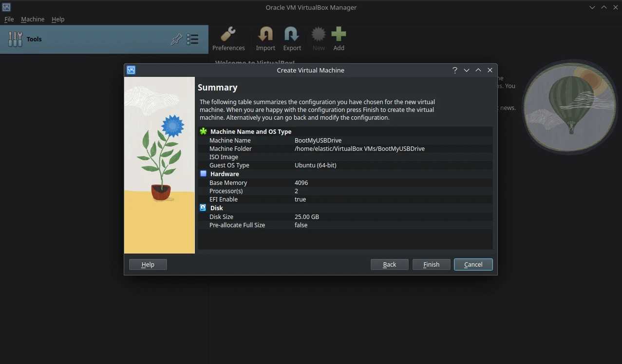The height and width of the screenshot is (364, 622).
Task: Minimize the Create Virtual Machine dialog
Action: pos(467,70)
